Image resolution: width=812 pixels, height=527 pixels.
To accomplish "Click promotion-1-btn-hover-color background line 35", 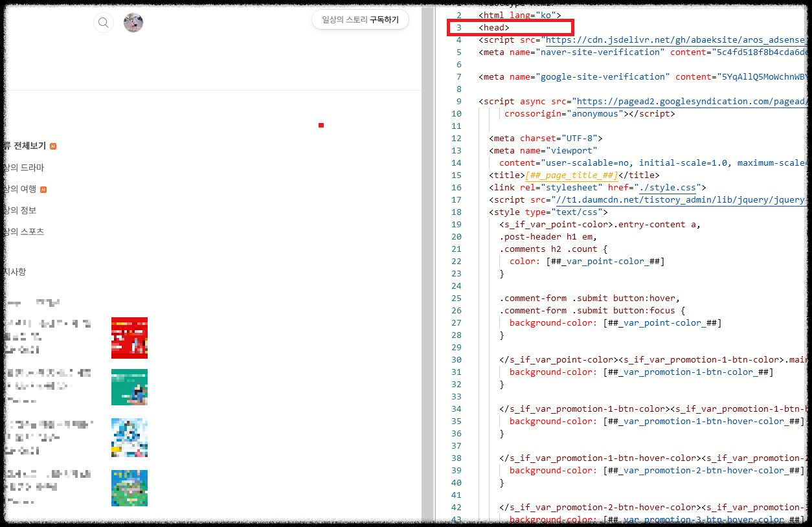I will [657, 421].
